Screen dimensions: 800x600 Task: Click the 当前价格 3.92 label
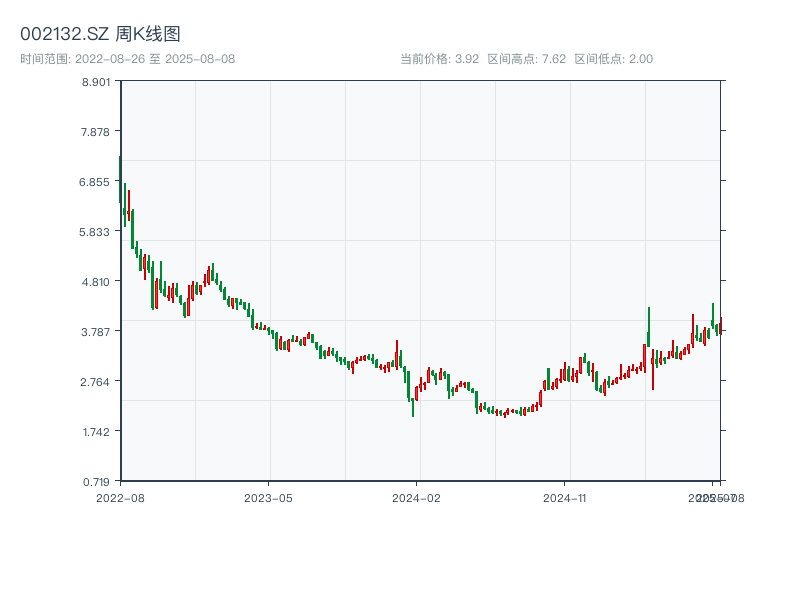(439, 59)
